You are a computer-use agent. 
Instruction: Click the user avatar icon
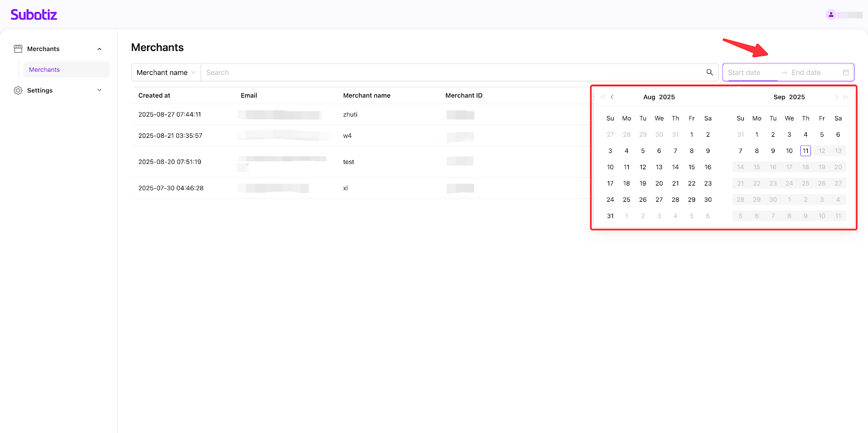click(x=831, y=15)
